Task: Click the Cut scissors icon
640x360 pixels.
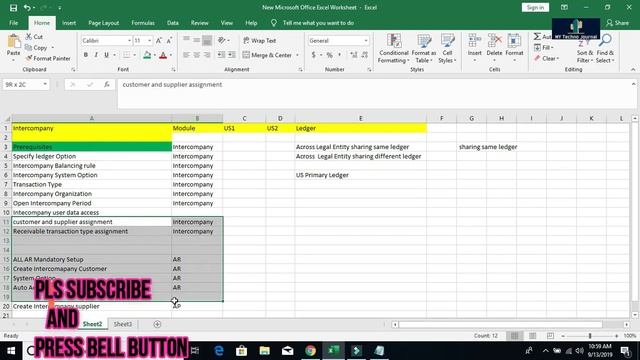Action: (x=29, y=37)
